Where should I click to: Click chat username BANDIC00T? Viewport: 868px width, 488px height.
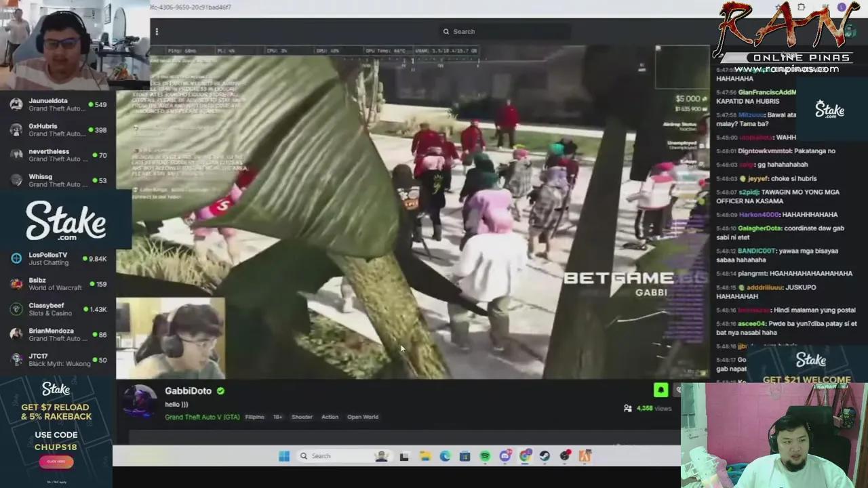(757, 251)
